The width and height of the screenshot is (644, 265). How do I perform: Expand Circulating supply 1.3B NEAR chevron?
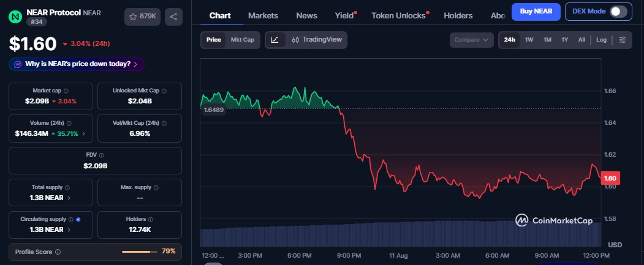(x=69, y=230)
